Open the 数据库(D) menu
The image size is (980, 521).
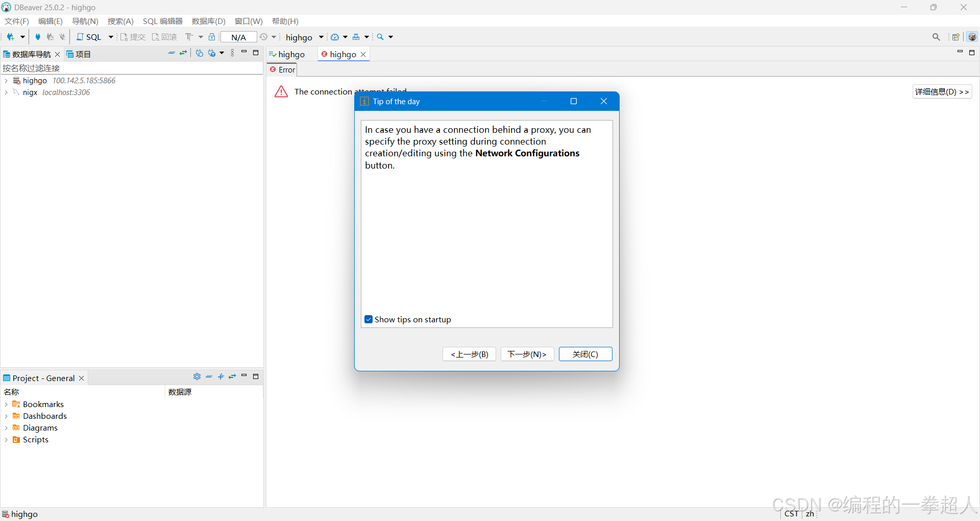[208, 21]
